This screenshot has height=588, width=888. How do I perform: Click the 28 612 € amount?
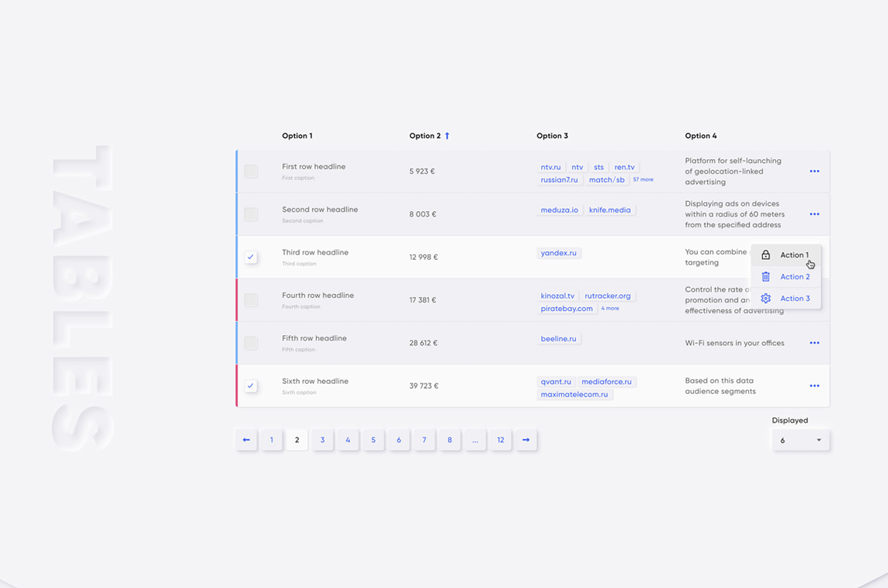pyautogui.click(x=424, y=343)
